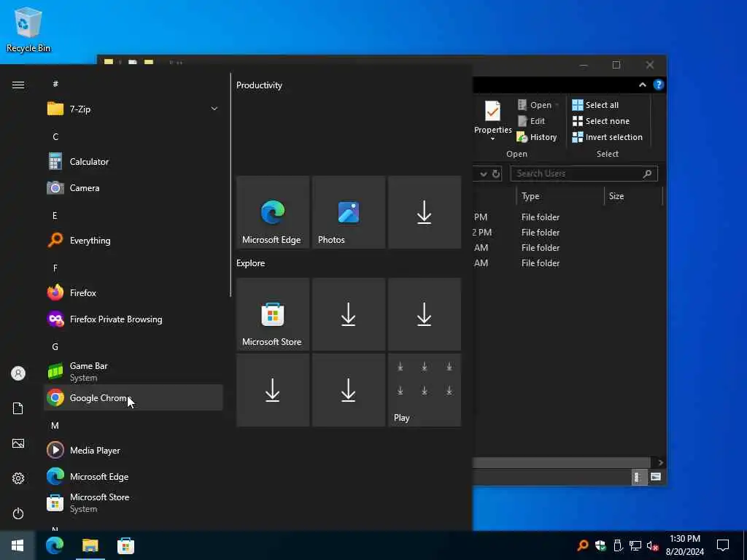Click the Photos tile in Productivity
Screen dimensions: 747x560
click(348, 212)
